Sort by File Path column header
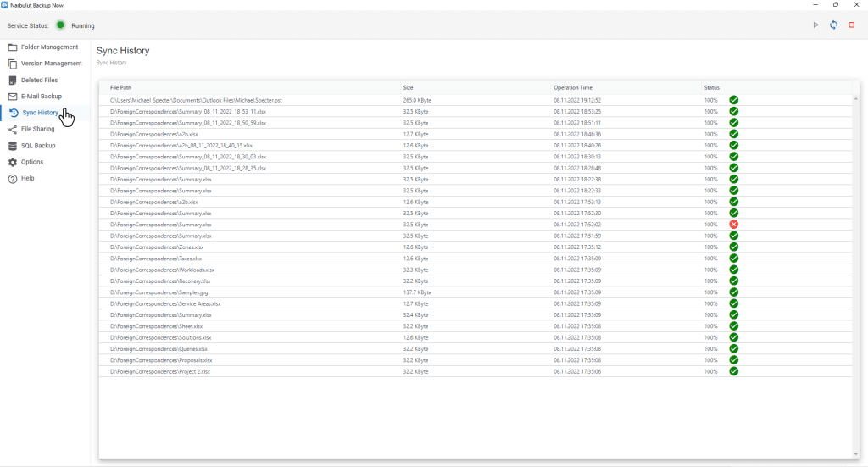The width and height of the screenshot is (868, 467). pos(120,87)
